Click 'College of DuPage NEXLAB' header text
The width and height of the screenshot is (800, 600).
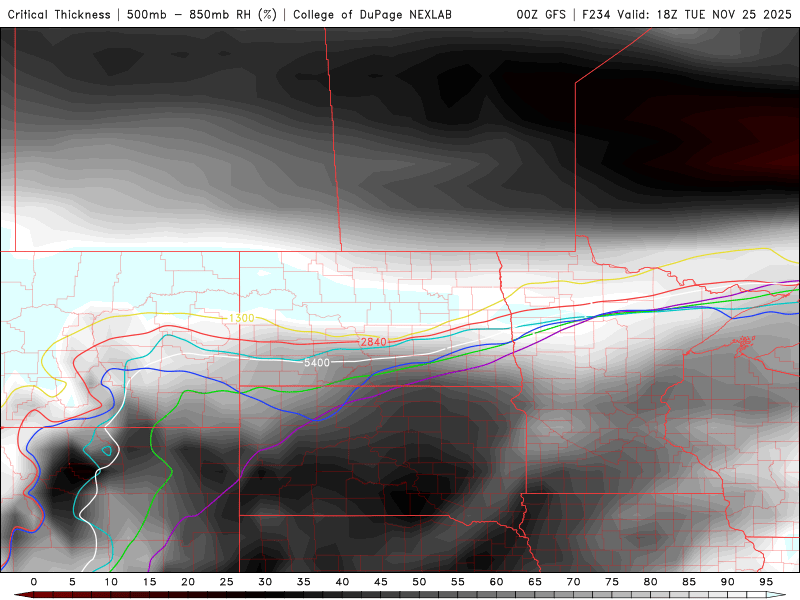coord(372,15)
